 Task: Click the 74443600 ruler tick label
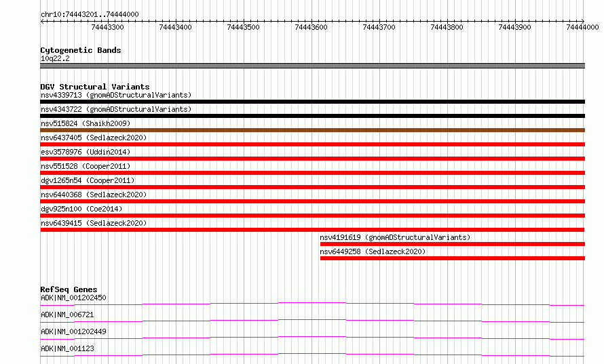[311, 27]
